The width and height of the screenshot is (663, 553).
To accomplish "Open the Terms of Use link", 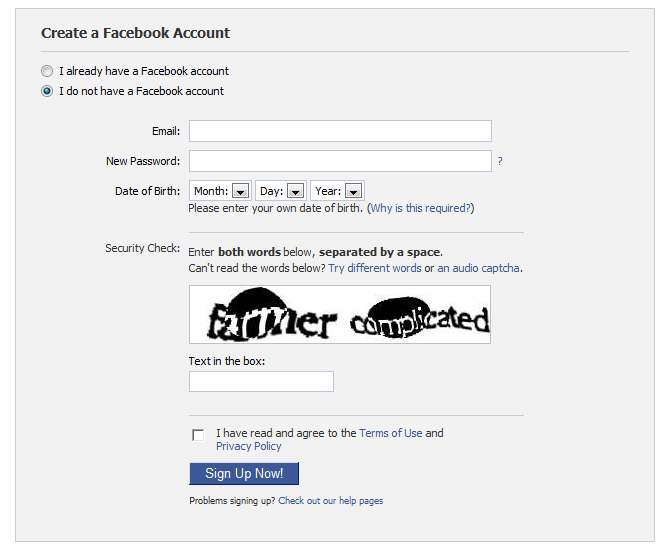I will point(391,433).
